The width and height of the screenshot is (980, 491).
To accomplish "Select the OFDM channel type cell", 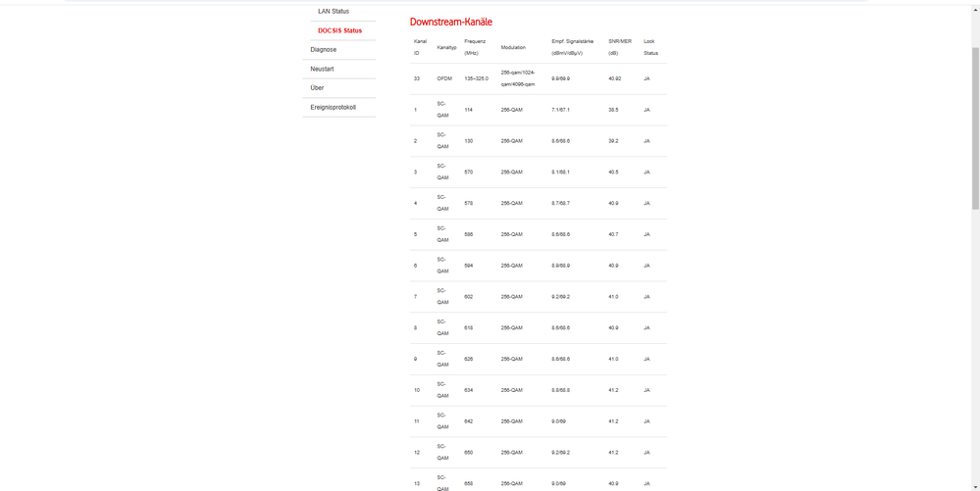I will pyautogui.click(x=444, y=78).
